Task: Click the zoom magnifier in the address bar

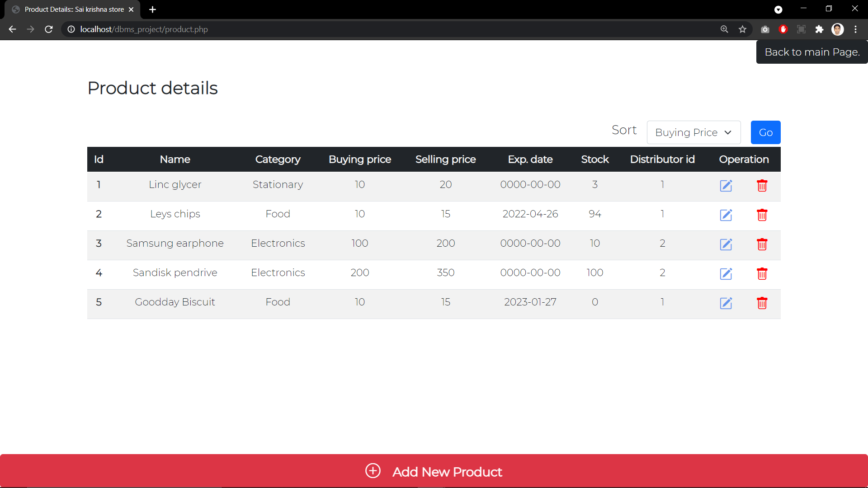Action: (x=724, y=29)
